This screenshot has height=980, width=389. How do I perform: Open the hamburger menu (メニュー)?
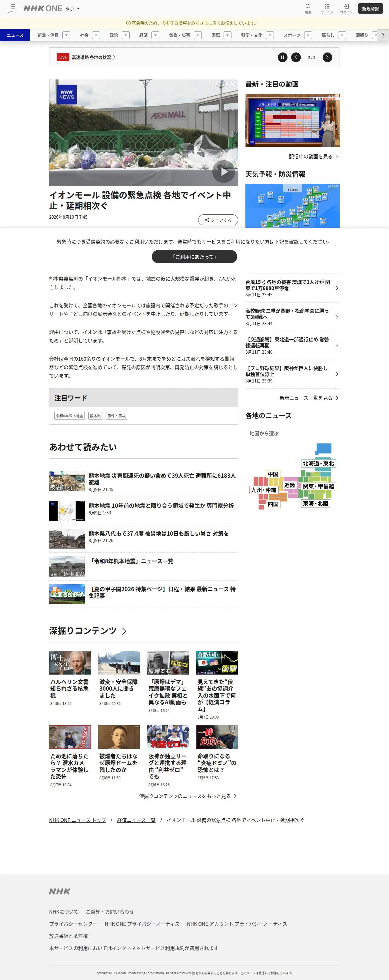pyautogui.click(x=13, y=8)
